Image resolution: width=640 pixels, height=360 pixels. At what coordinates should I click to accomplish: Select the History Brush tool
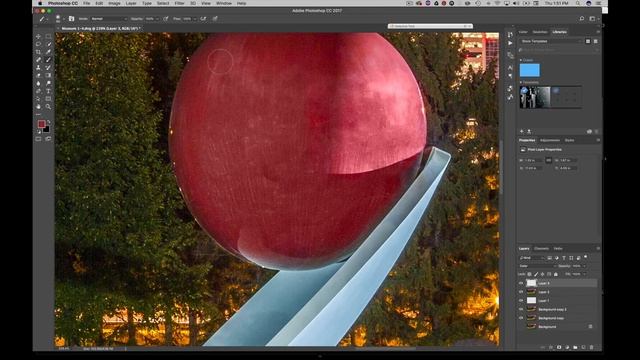48,67
